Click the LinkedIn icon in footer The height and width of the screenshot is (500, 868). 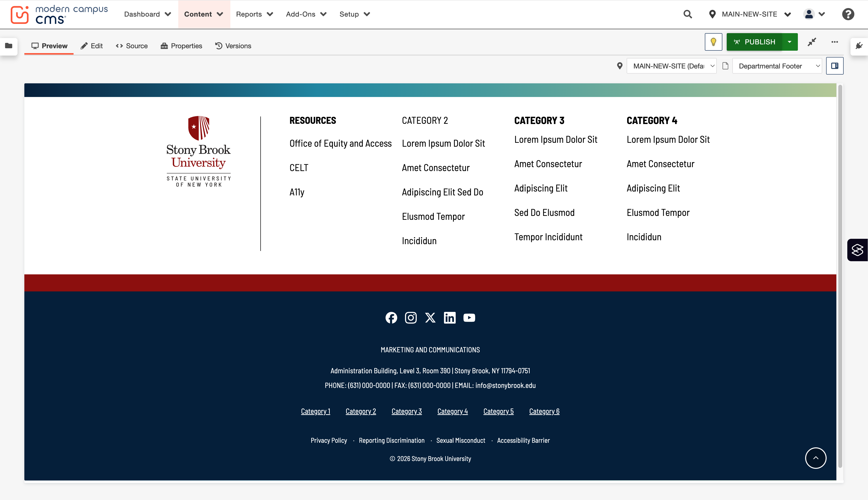coord(450,318)
